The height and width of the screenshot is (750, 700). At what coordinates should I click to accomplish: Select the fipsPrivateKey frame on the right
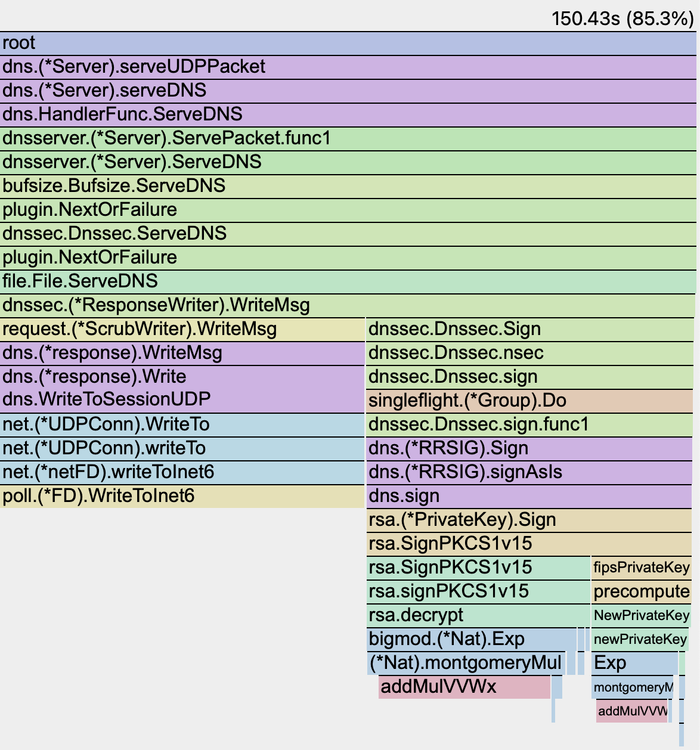click(x=641, y=568)
